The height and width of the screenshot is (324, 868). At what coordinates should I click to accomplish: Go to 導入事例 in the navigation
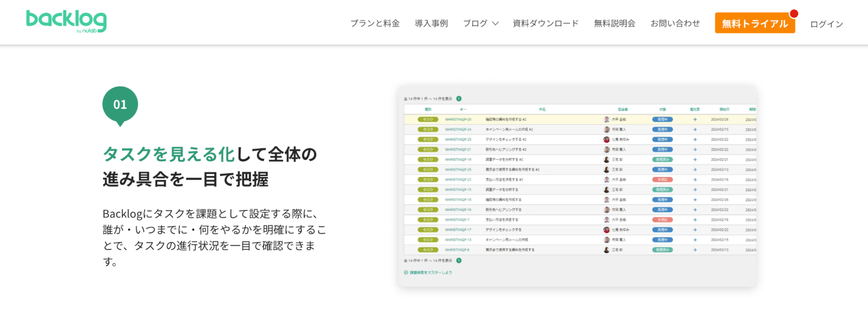coord(431,23)
